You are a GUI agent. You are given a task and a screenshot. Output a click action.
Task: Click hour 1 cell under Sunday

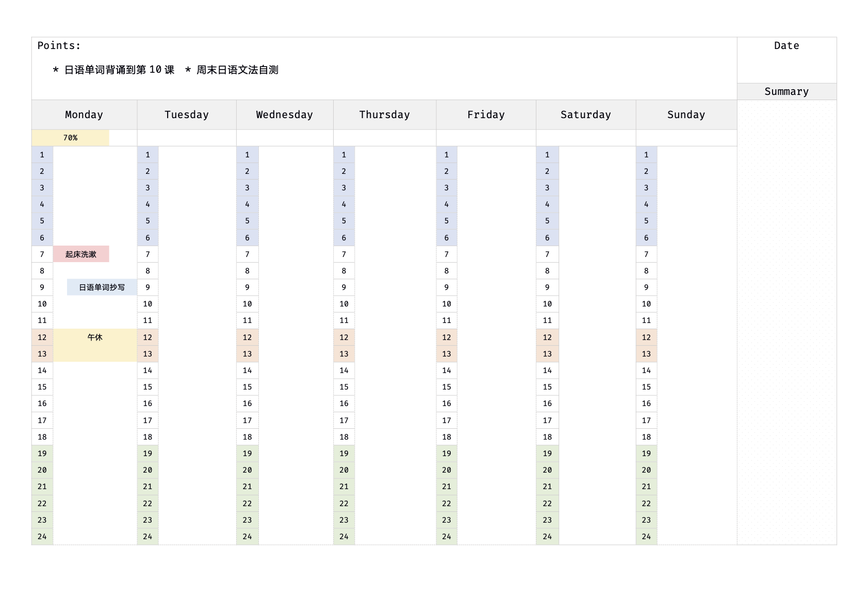646,155
